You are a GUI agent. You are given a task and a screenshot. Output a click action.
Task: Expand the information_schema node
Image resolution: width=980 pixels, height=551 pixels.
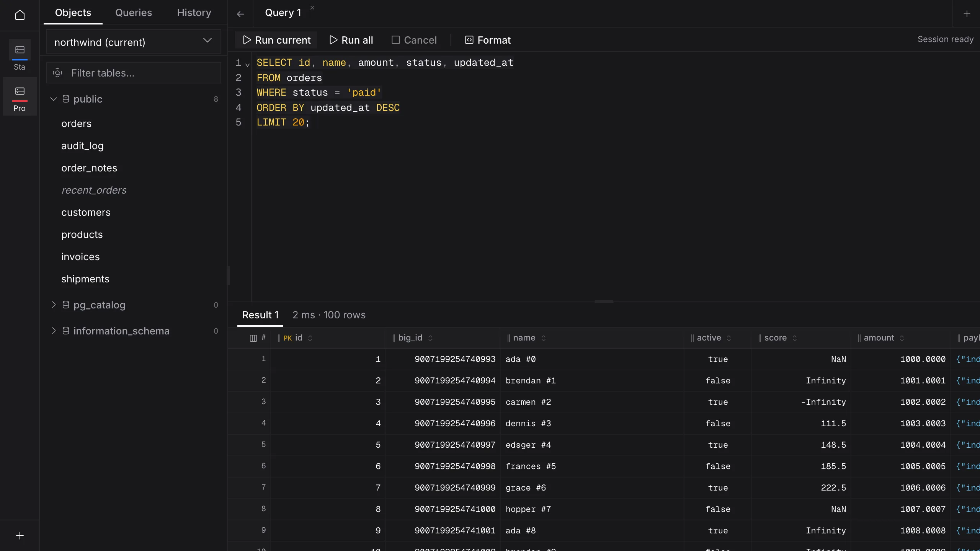click(54, 331)
